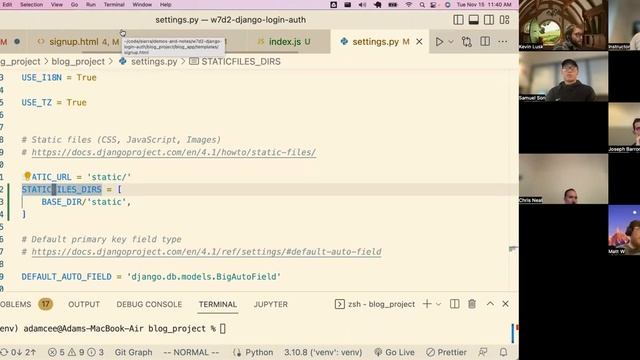Split the editor to the right
640x360 pixels.
[x=485, y=42]
